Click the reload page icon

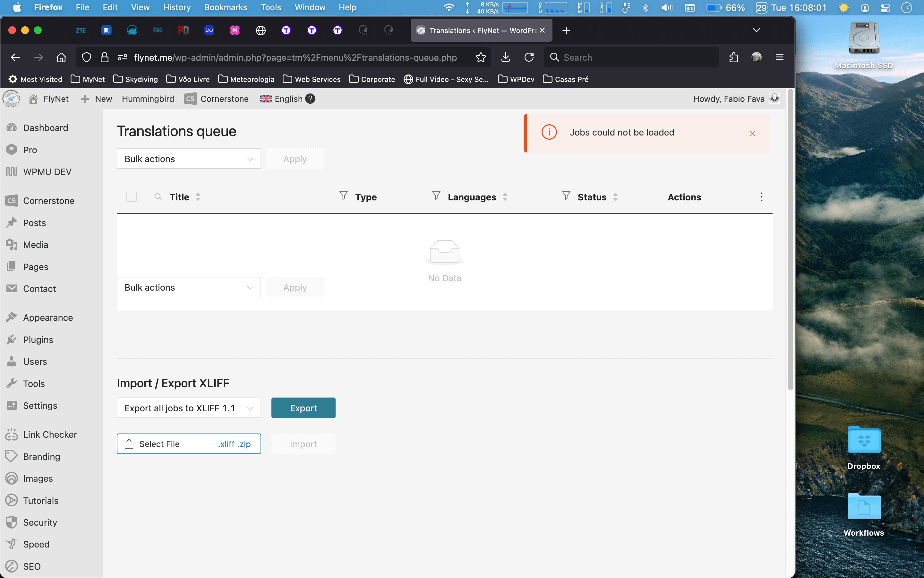pos(529,57)
